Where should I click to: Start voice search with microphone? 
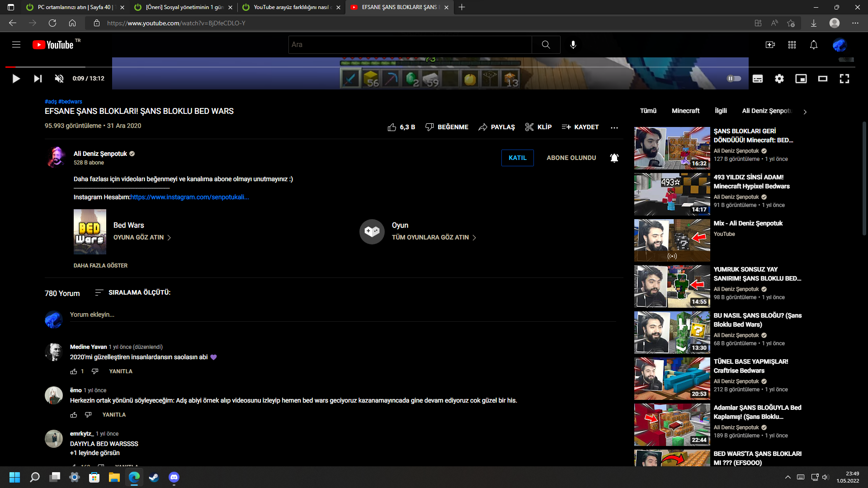click(573, 45)
